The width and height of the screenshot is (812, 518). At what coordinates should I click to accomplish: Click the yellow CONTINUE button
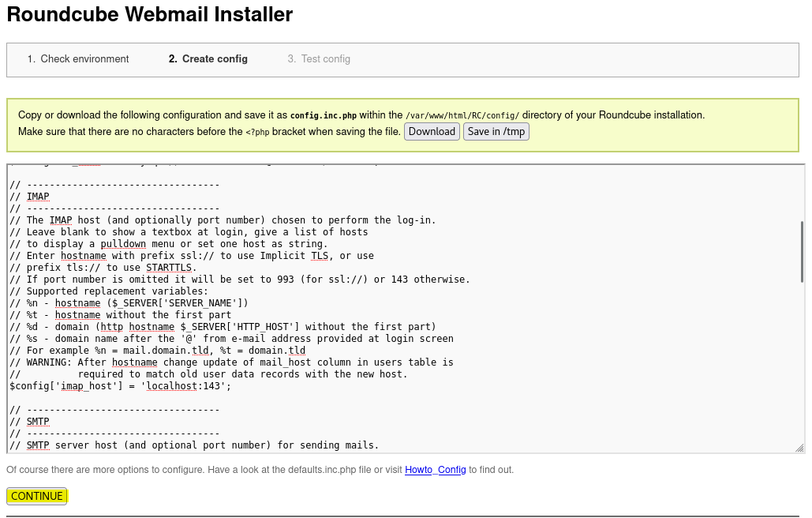[x=37, y=496]
